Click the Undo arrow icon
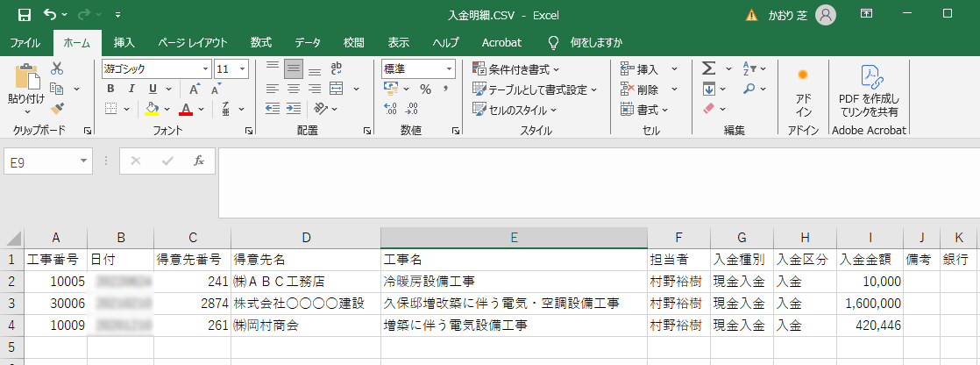 tap(50, 14)
